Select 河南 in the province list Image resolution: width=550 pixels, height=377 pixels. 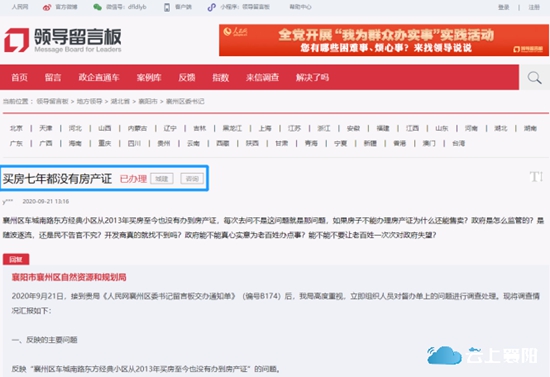471,128
